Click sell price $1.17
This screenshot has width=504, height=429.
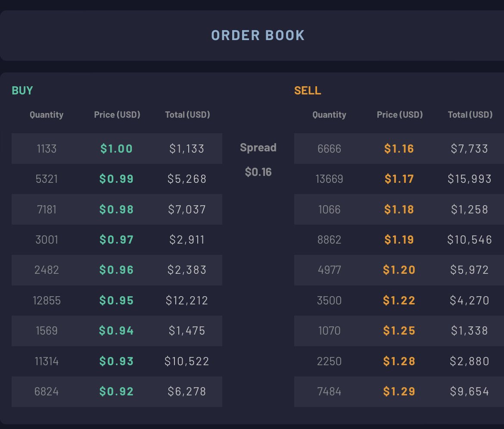pos(399,179)
